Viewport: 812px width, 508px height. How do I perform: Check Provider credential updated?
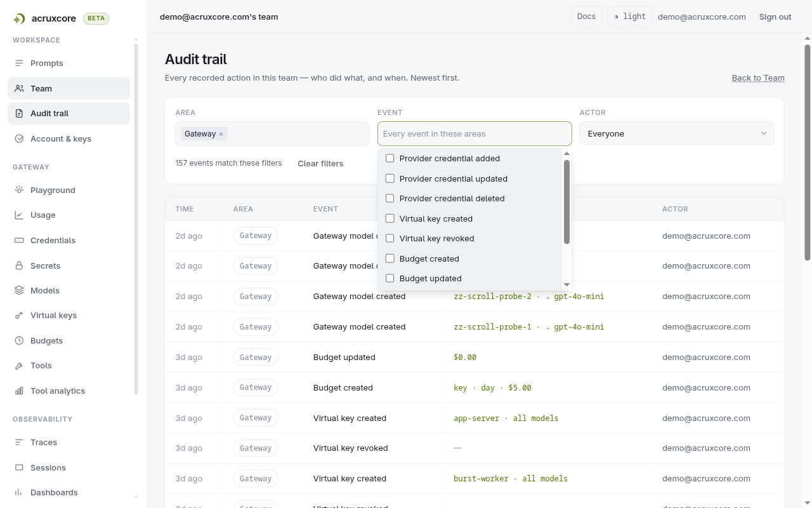[x=390, y=178]
